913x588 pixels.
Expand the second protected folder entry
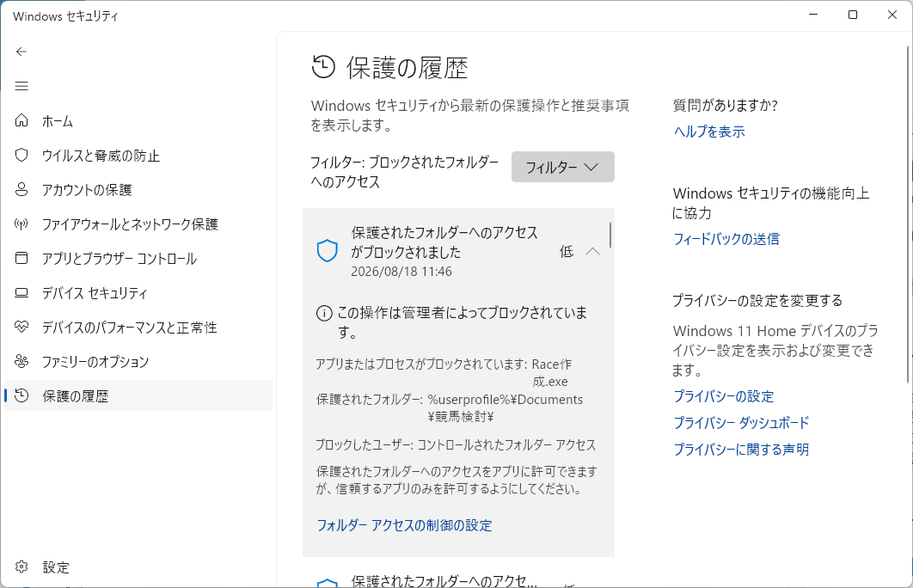pyautogui.click(x=458, y=580)
